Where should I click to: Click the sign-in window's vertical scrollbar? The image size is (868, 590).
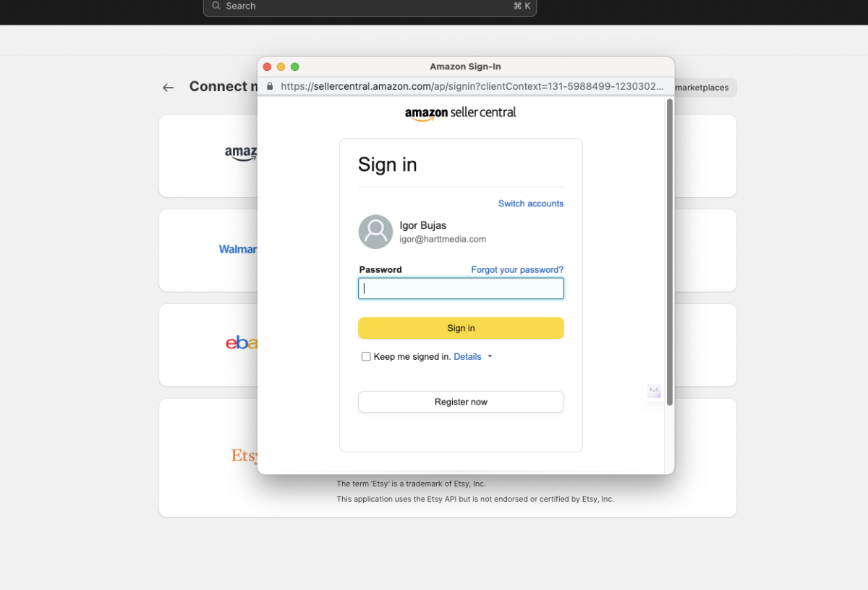click(670, 253)
